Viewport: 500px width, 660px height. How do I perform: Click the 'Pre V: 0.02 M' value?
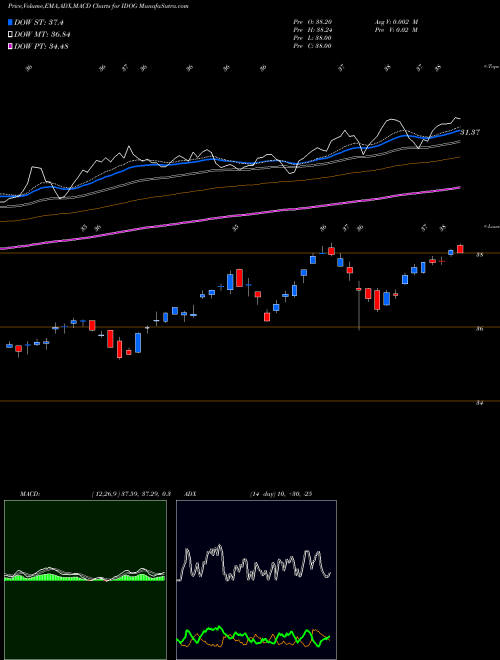pyautogui.click(x=396, y=30)
